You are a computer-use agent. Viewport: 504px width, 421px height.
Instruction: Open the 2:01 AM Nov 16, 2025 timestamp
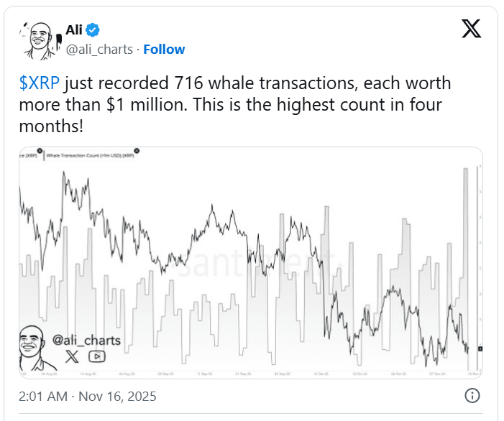[86, 396]
